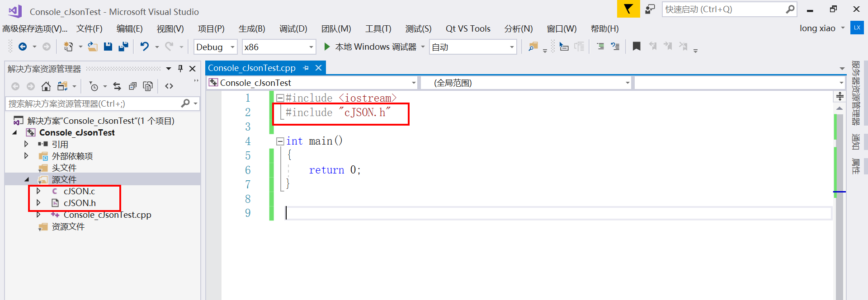Click the yellow notifications flag icon
The image size is (868, 300).
pos(628,9)
